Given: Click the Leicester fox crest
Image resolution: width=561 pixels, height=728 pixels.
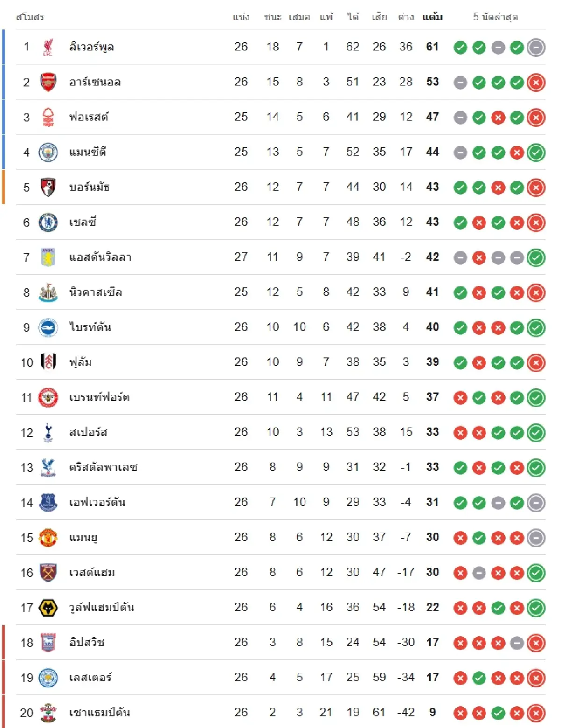Looking at the screenshot, I should click(x=48, y=678).
